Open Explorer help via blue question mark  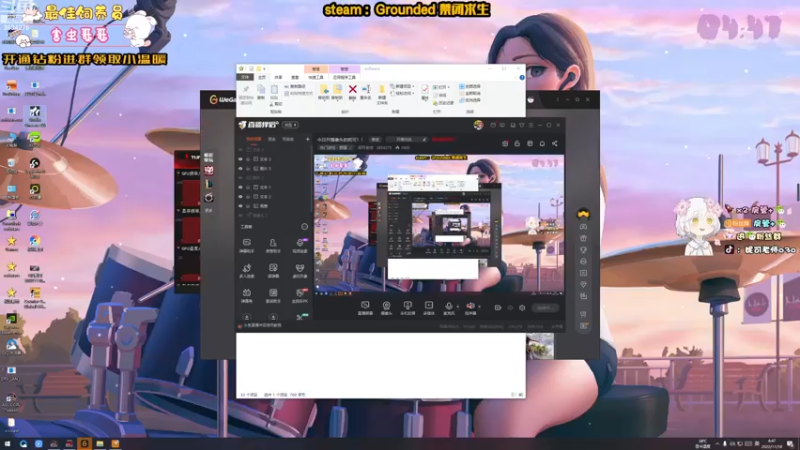tap(521, 77)
